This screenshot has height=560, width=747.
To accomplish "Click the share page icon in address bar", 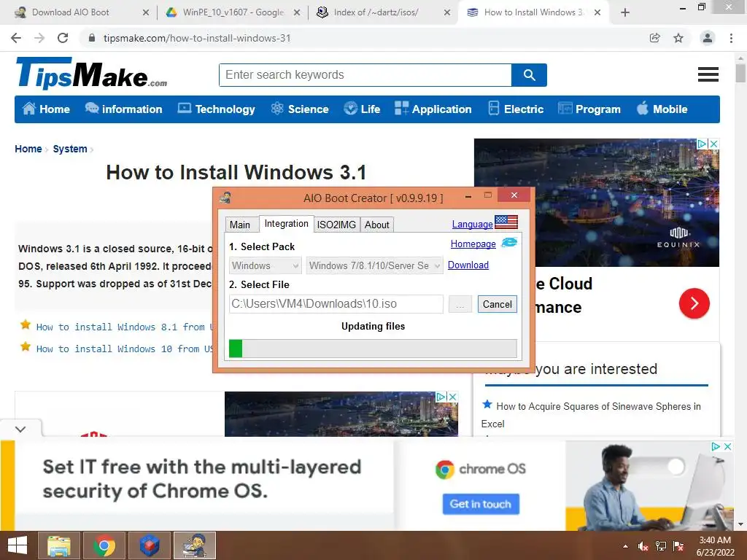I will [x=655, y=38].
